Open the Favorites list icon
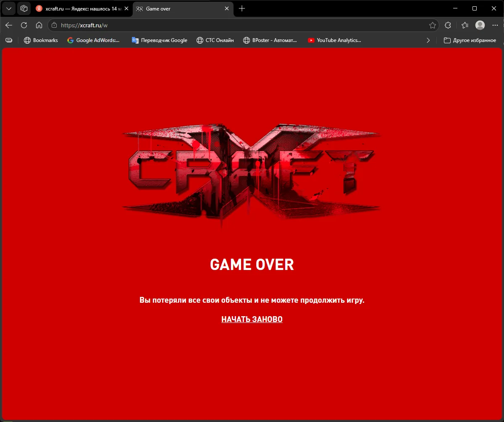 click(465, 25)
